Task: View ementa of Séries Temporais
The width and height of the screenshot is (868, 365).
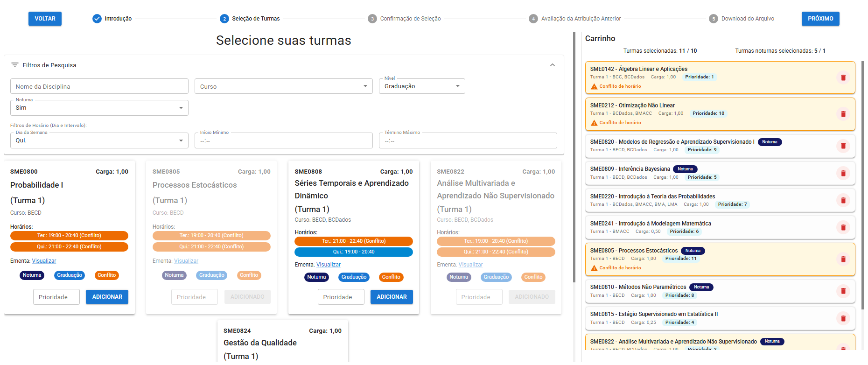Action: pos(329,265)
